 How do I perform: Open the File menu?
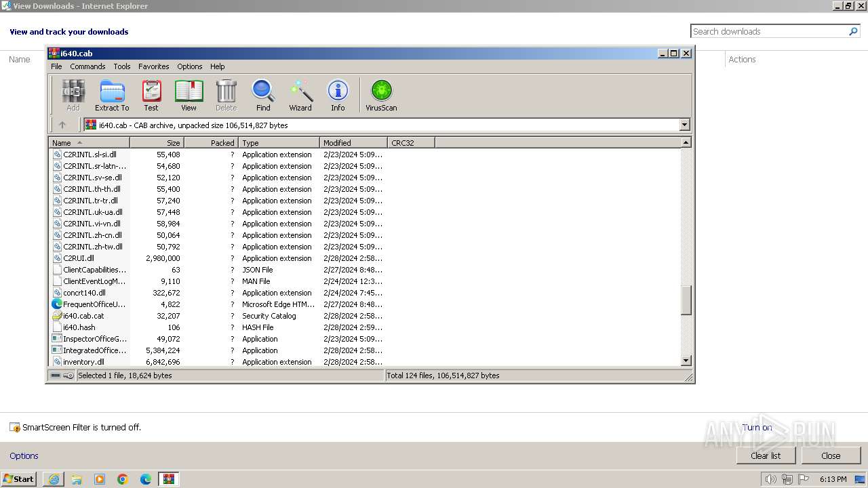pos(56,66)
